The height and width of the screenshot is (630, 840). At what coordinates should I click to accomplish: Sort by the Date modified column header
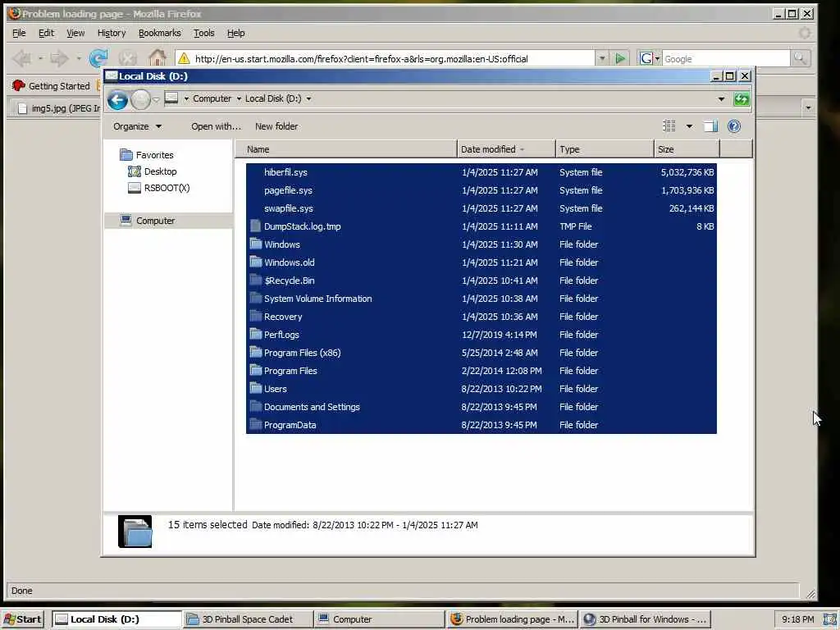click(506, 149)
